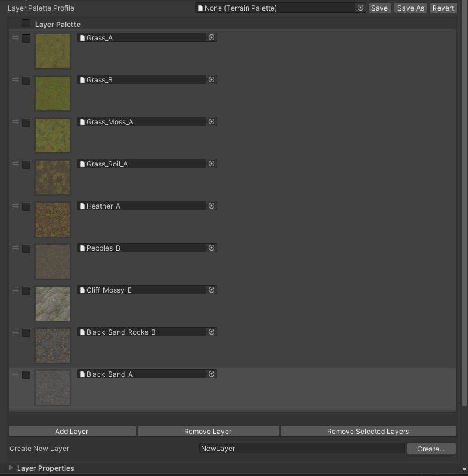Click Remove Selected Layers button
468x476 pixels.
(x=368, y=432)
